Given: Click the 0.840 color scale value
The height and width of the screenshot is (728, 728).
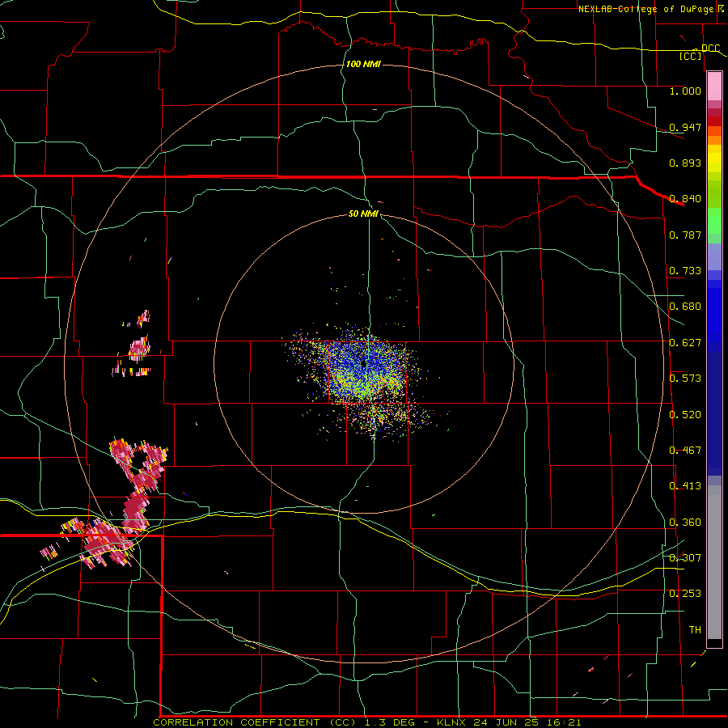Looking at the screenshot, I should [685, 199].
